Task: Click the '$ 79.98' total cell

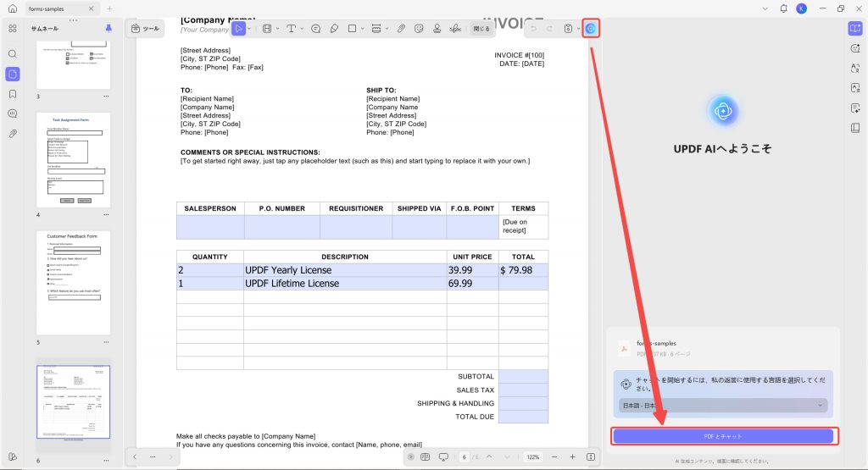Action: coord(523,270)
